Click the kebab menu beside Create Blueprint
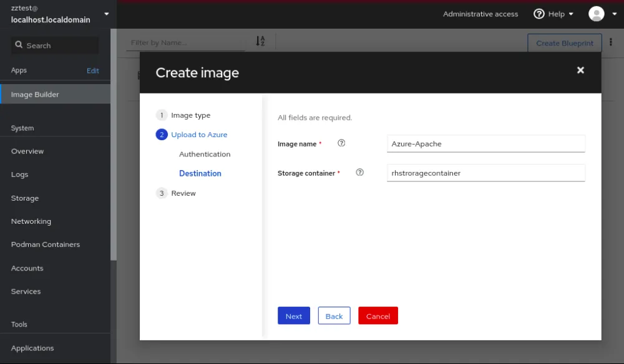 click(610, 42)
